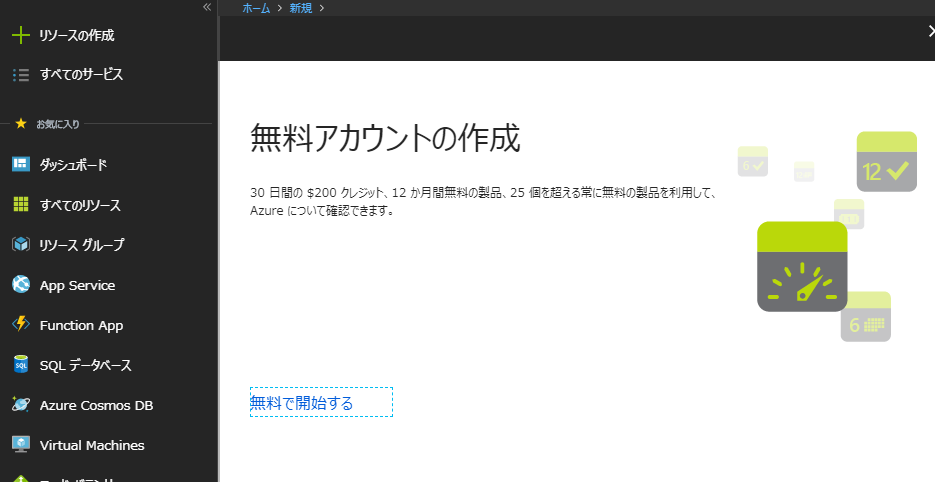Close the free account blade

tap(930, 32)
